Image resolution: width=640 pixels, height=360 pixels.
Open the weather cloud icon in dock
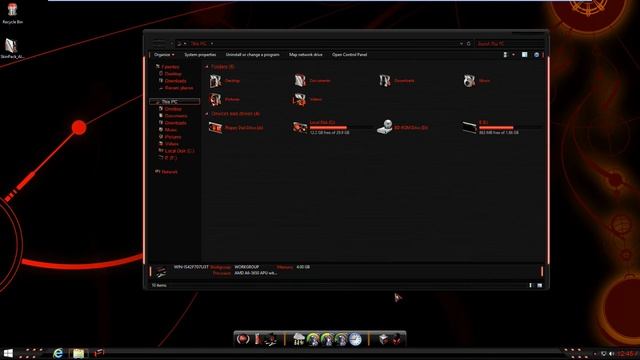pos(299,339)
